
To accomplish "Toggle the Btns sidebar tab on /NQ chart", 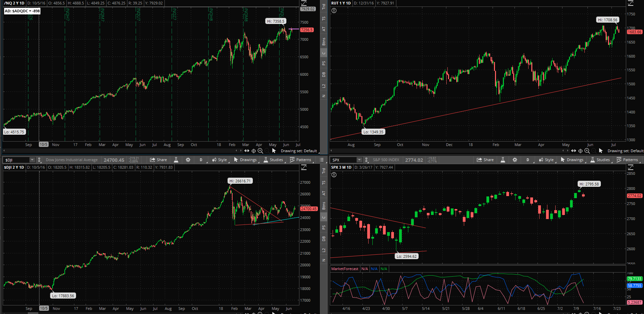I will [x=324, y=41].
